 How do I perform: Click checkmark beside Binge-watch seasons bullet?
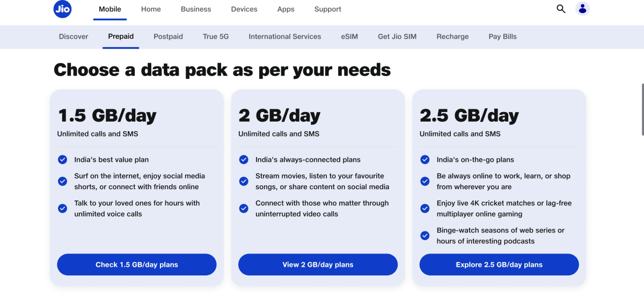tap(425, 235)
